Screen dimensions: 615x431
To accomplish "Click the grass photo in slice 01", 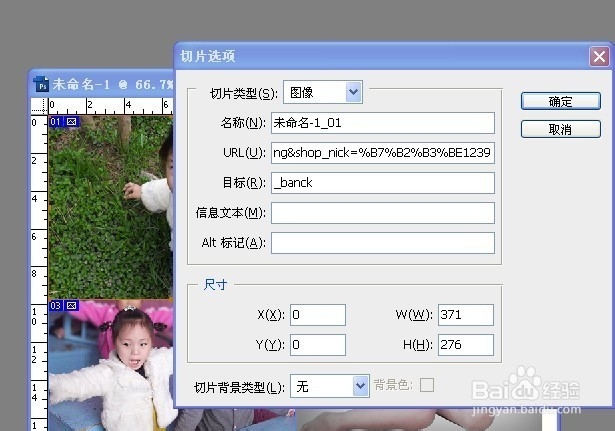I will pyautogui.click(x=111, y=207).
